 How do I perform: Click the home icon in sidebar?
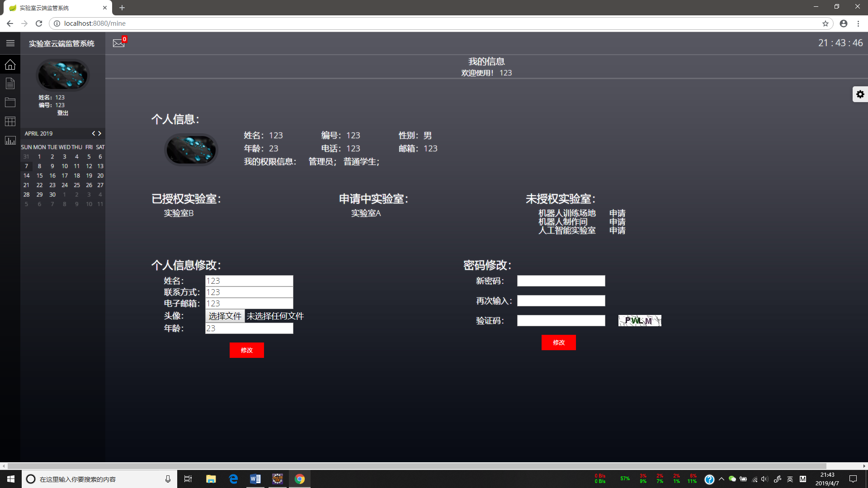click(x=10, y=65)
